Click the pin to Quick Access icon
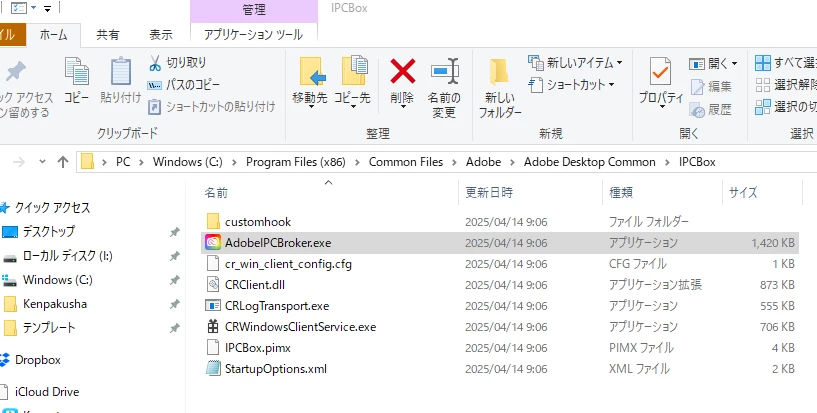The image size is (817, 413). coord(15,71)
